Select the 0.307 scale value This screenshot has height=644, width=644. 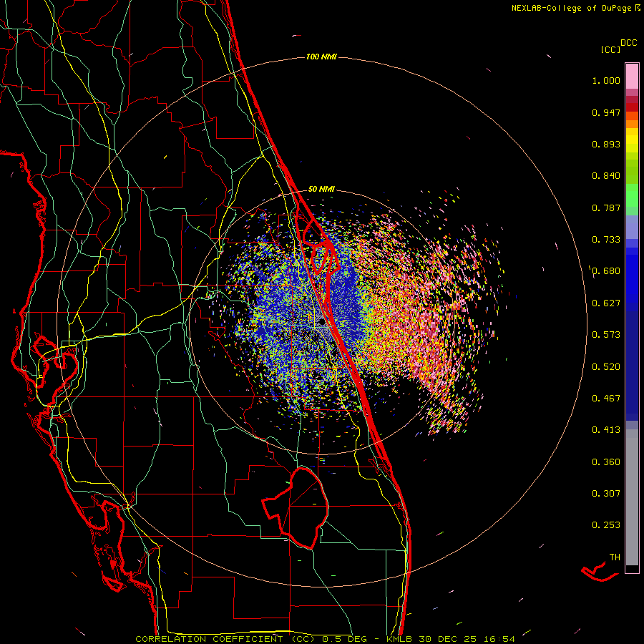pyautogui.click(x=606, y=494)
